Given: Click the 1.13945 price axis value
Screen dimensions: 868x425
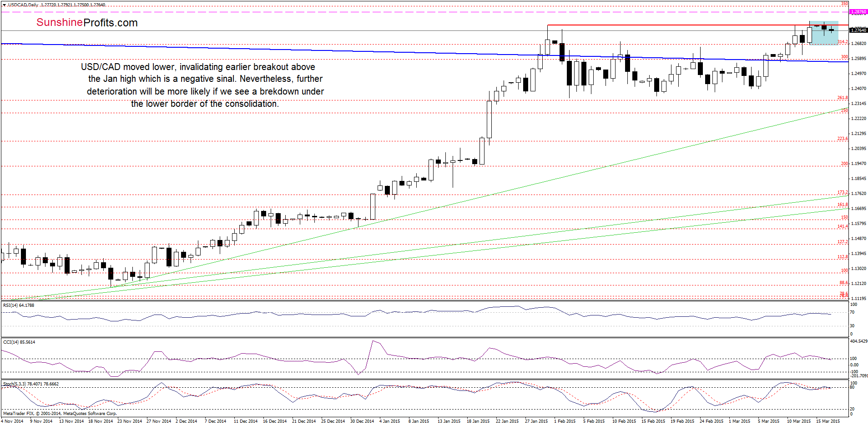Looking at the screenshot, I should point(858,254).
